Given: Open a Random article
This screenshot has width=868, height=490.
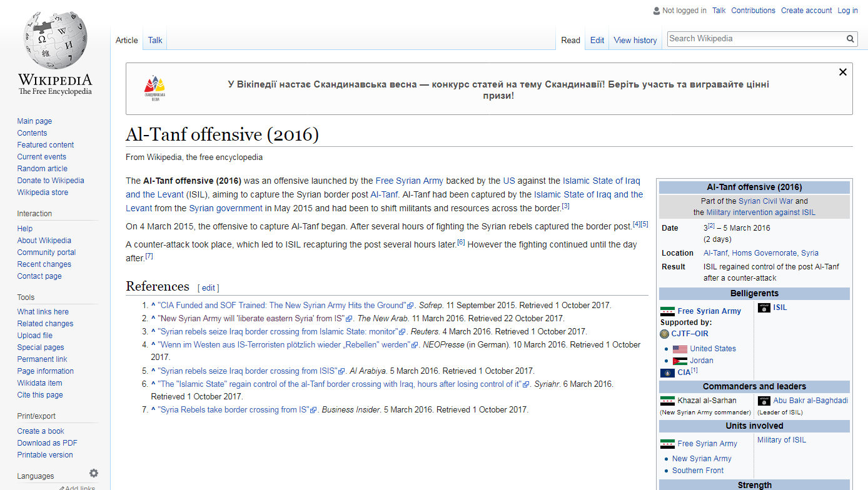Looking at the screenshot, I should tap(42, 169).
